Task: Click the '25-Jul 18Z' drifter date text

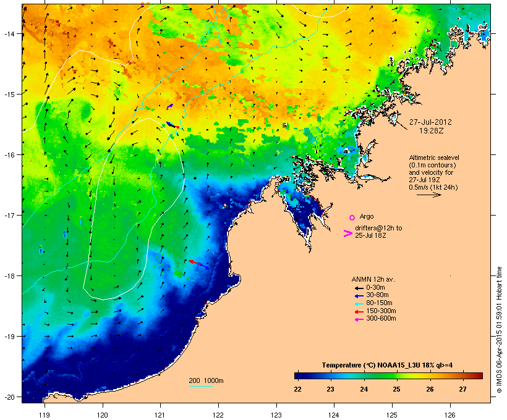Action: 370,235
